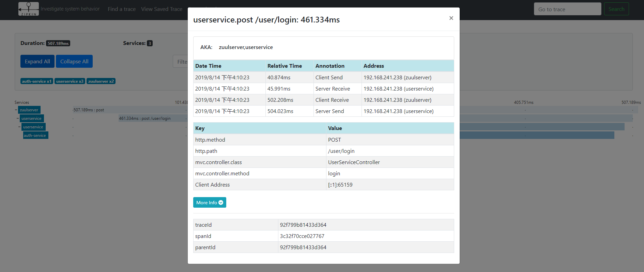Click the [::1]:65159 client address value
The width and height of the screenshot is (644, 272).
[x=390, y=185]
